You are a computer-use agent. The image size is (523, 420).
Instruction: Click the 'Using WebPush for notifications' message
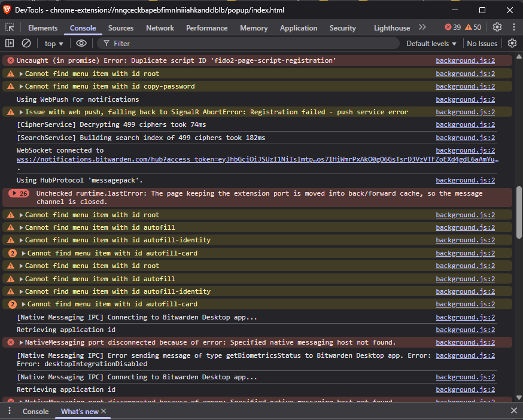click(x=78, y=99)
